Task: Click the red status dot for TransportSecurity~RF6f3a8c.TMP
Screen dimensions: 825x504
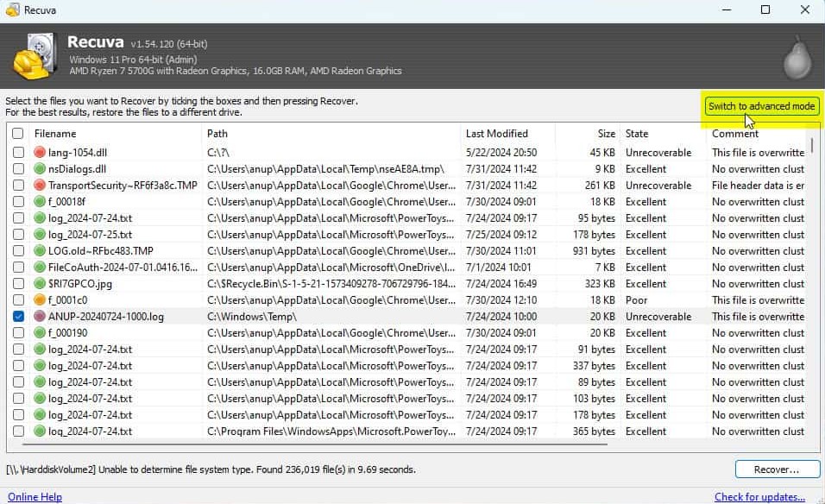Action: point(40,186)
